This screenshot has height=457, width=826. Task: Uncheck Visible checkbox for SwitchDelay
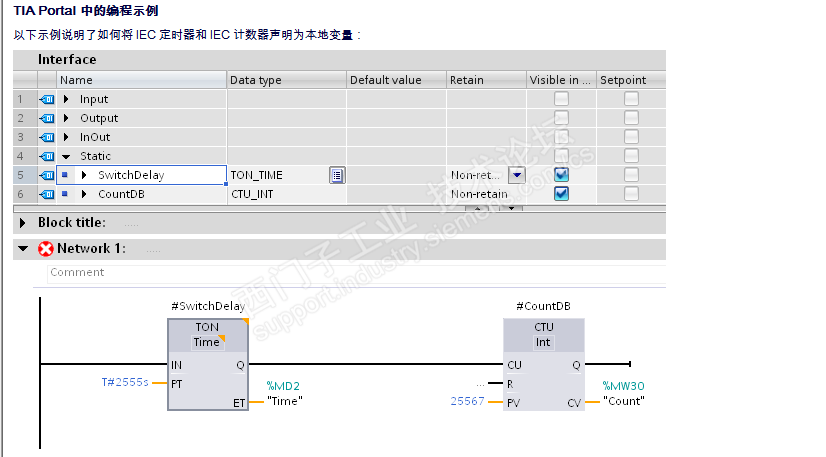point(562,174)
